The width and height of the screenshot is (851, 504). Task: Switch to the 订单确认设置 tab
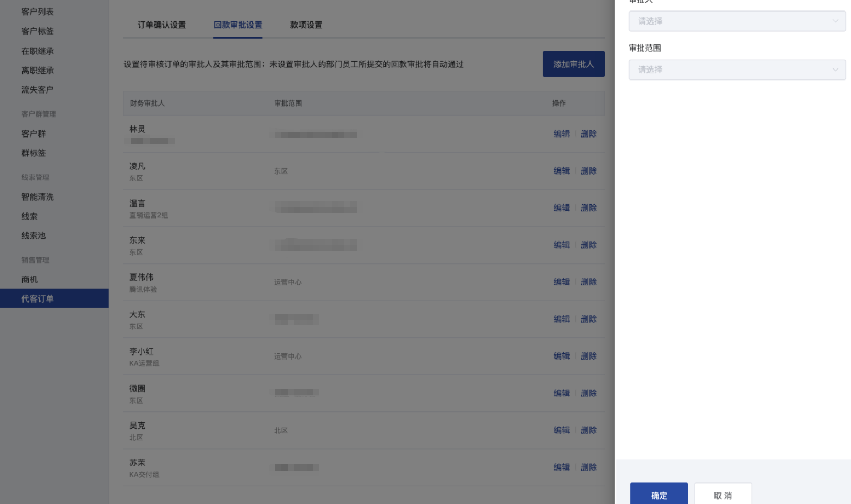[162, 25]
